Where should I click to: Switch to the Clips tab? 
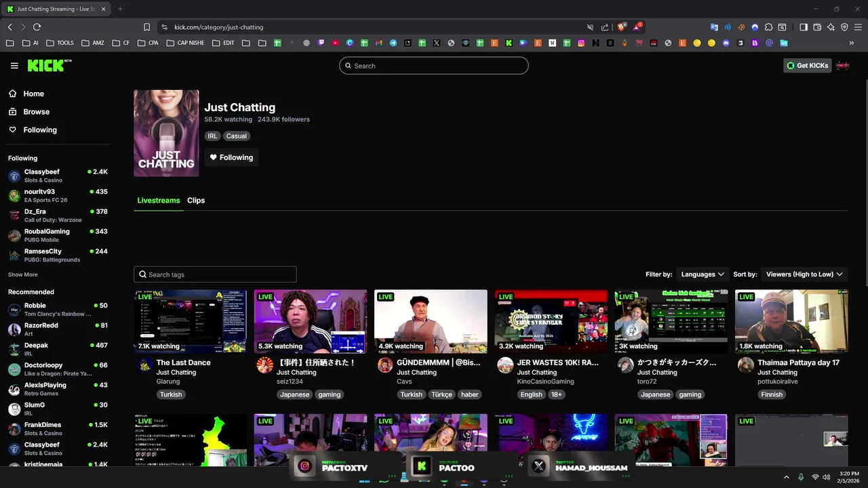(196, 201)
